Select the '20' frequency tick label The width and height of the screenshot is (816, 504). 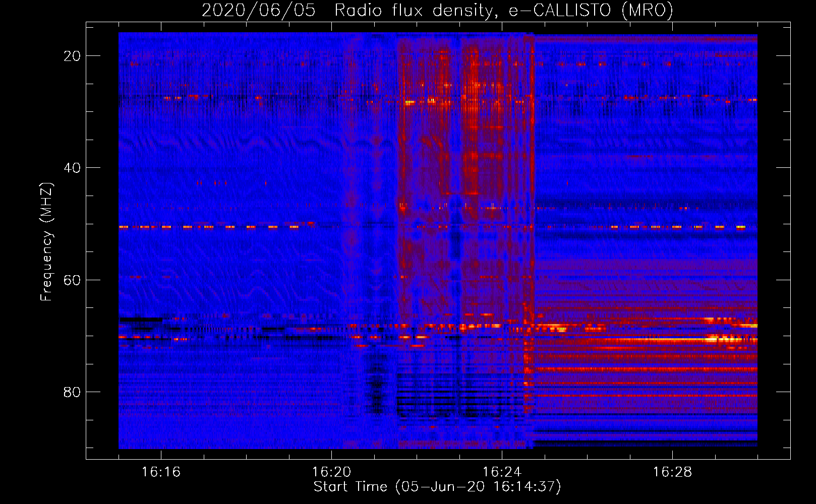(72, 56)
